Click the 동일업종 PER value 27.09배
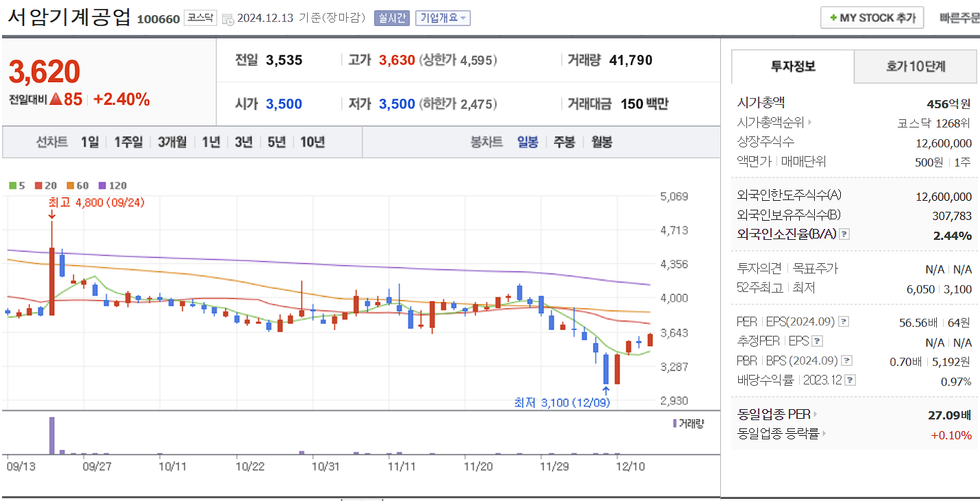 [950, 415]
